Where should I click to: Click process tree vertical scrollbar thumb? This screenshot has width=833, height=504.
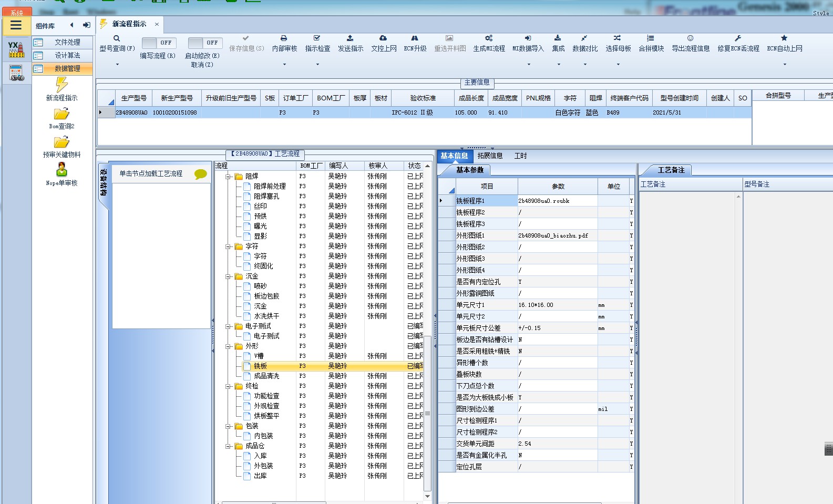(x=427, y=414)
